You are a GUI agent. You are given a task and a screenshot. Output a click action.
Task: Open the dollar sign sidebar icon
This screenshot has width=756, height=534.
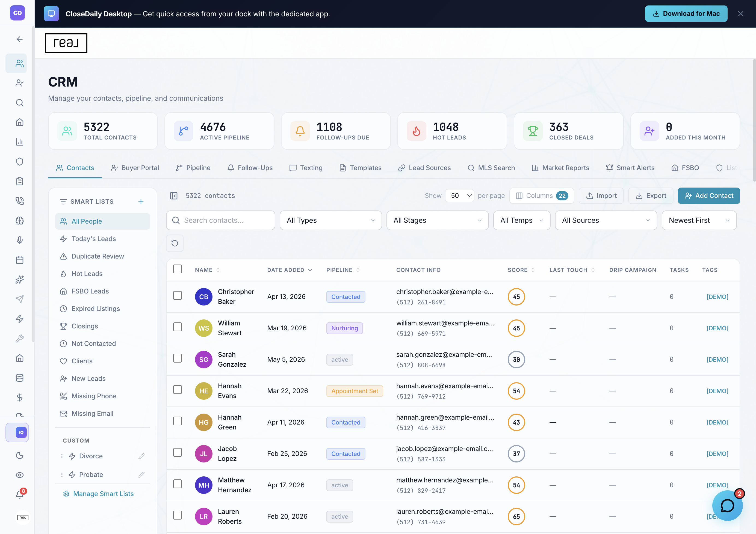(19, 398)
